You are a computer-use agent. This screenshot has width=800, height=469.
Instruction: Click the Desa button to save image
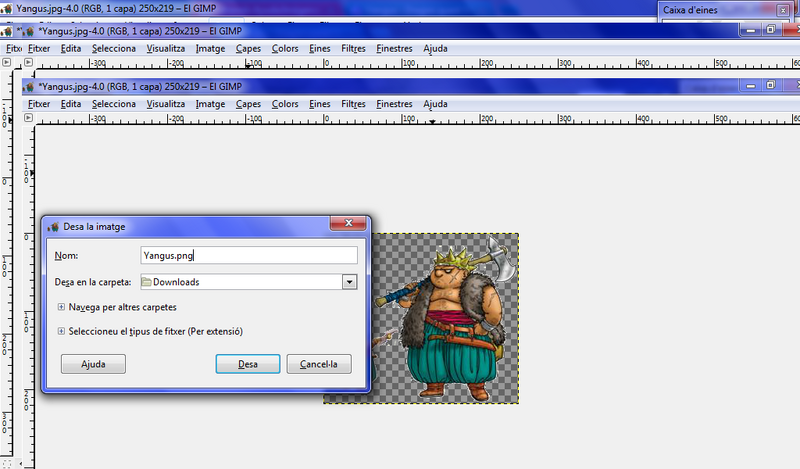click(248, 364)
